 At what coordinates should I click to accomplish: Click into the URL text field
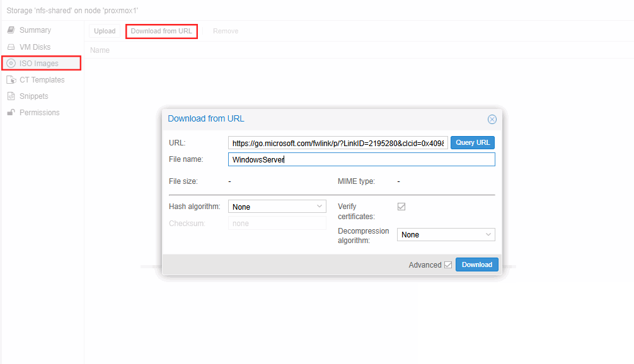pos(338,143)
